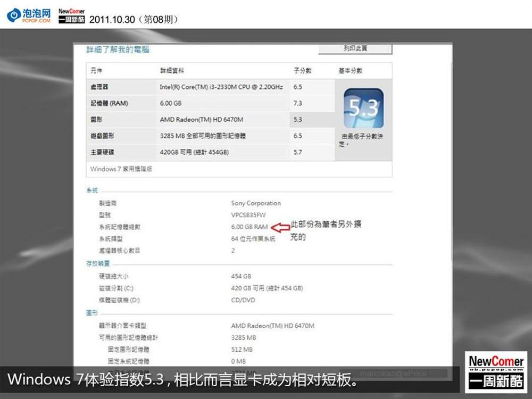Click the processor core count value 2
Viewport: 532px width, 399px height.
coord(233,251)
